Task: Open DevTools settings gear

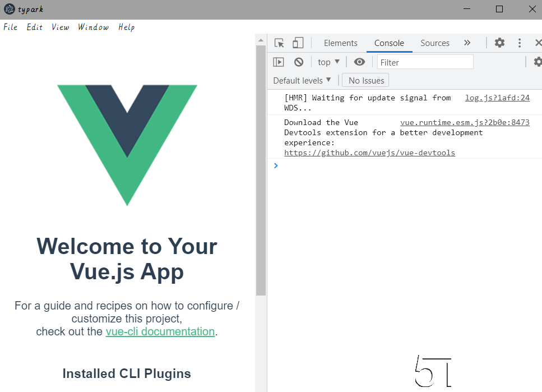Action: point(499,43)
